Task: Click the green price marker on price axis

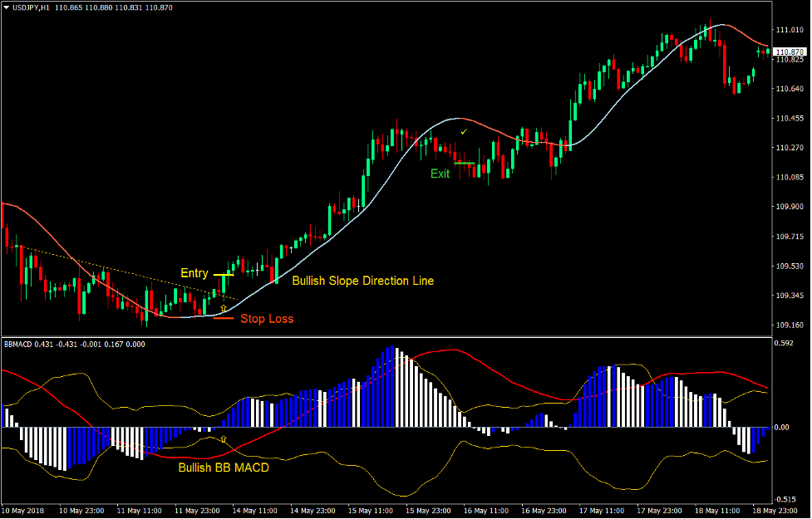Action: pos(768,51)
